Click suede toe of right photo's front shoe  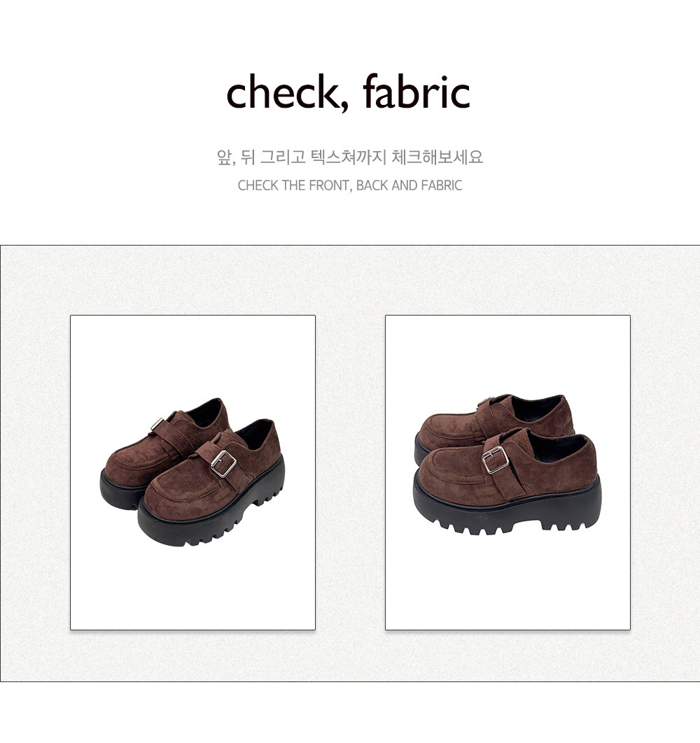(451, 474)
